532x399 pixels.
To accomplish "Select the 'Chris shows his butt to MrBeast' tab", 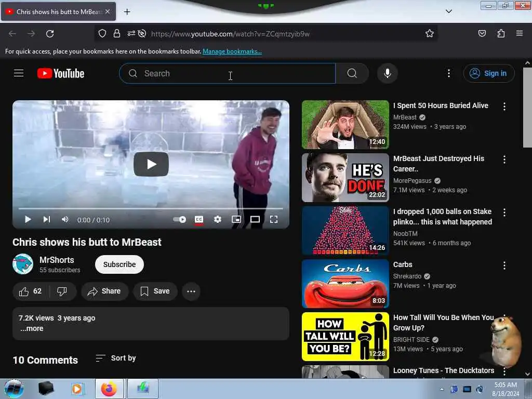I will (x=58, y=11).
